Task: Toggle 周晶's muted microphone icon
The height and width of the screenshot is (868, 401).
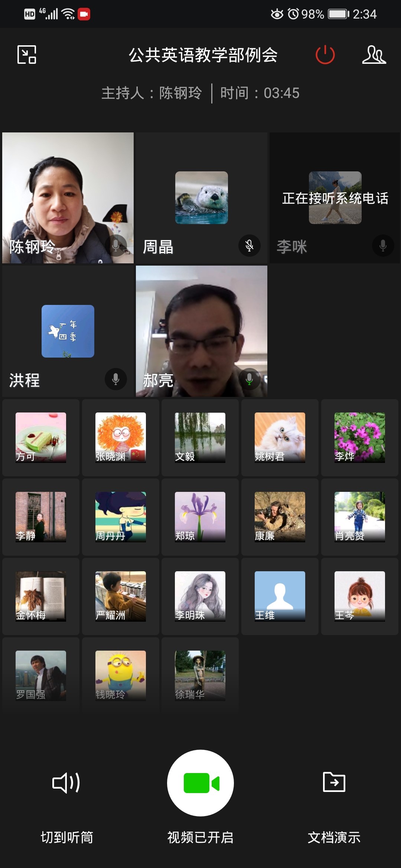Action: [249, 246]
